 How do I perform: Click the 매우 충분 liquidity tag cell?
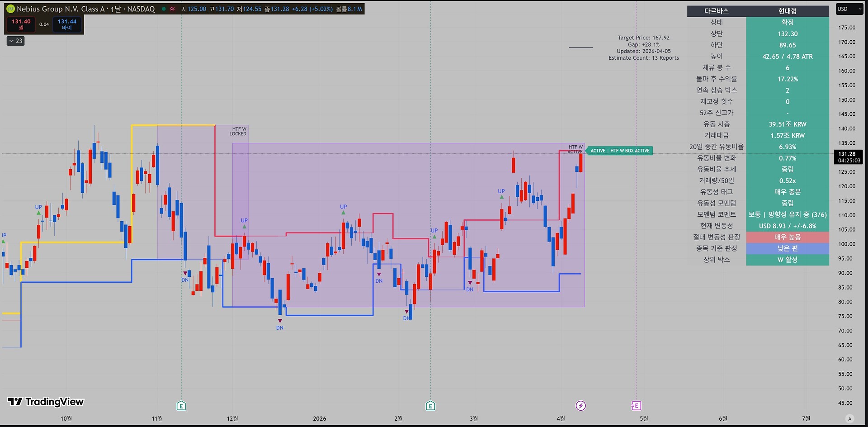click(788, 192)
